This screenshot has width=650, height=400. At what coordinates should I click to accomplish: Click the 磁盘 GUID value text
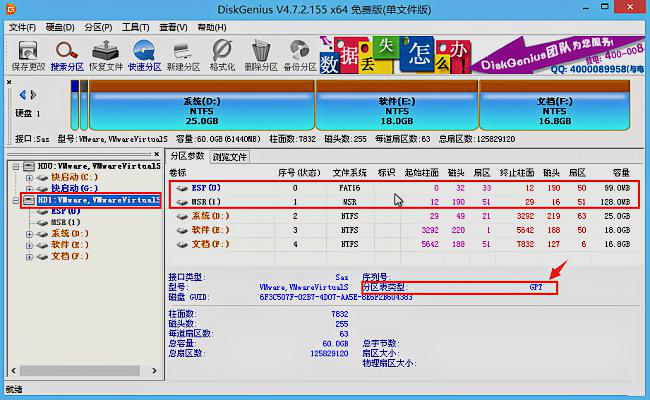[x=336, y=297]
